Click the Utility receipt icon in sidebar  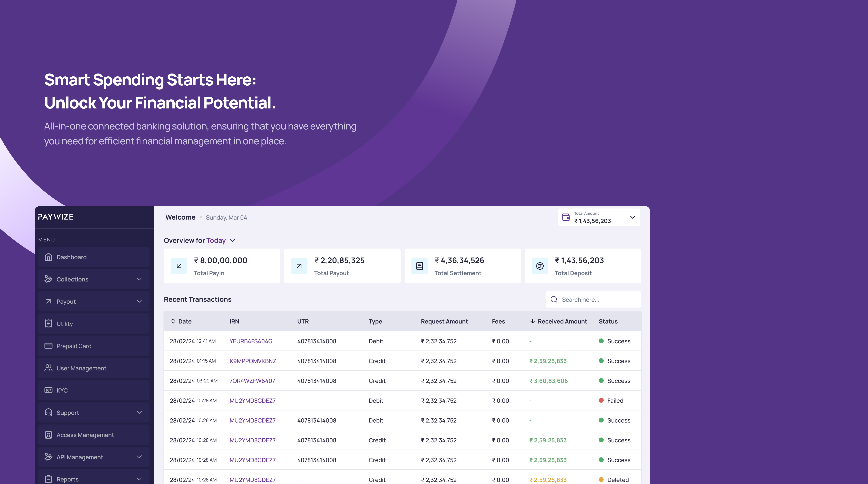(48, 323)
